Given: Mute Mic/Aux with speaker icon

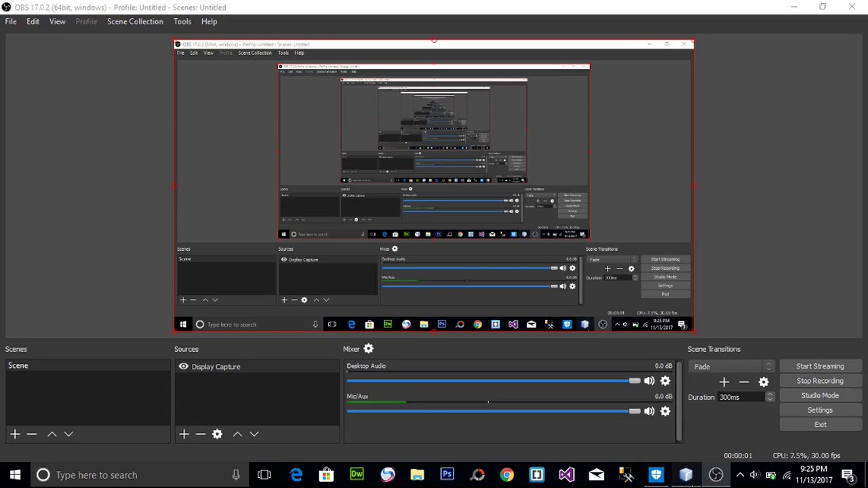Looking at the screenshot, I should click(649, 411).
